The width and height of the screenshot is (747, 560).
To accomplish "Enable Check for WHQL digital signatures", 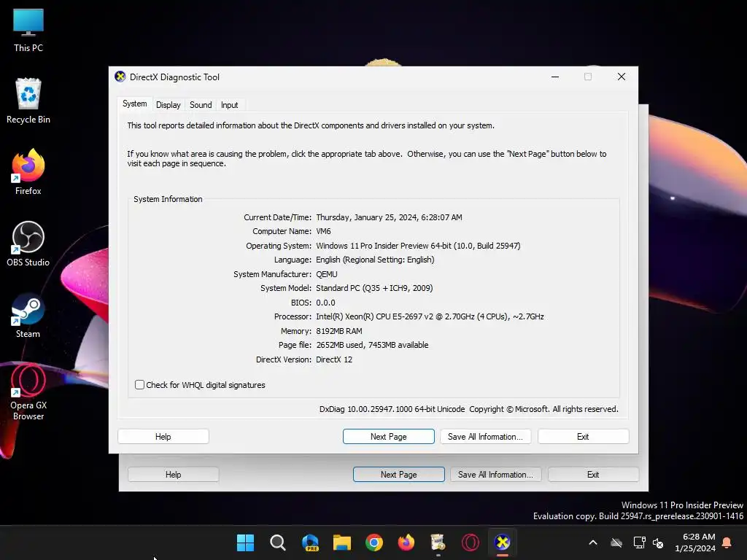I will 139,385.
